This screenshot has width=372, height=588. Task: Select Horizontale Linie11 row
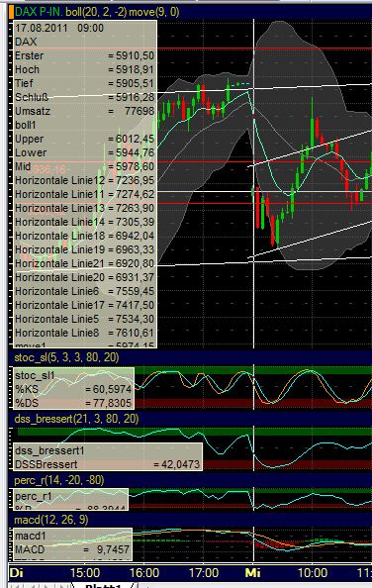[85, 194]
